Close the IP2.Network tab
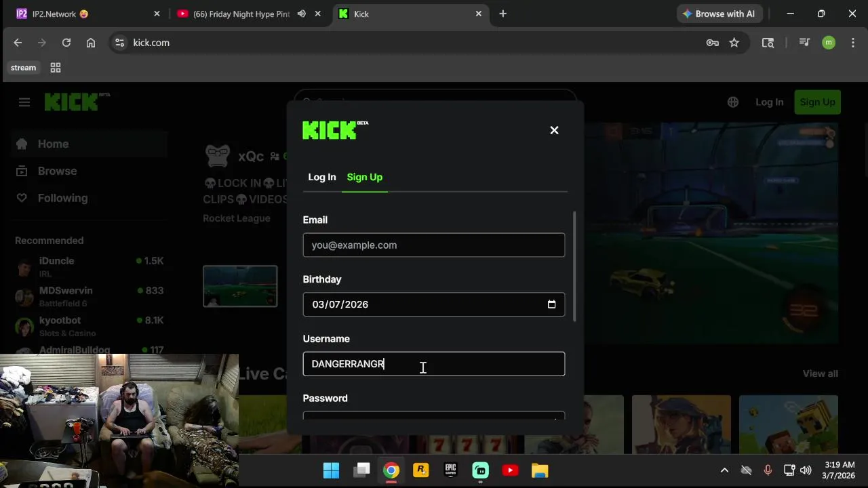 point(157,14)
